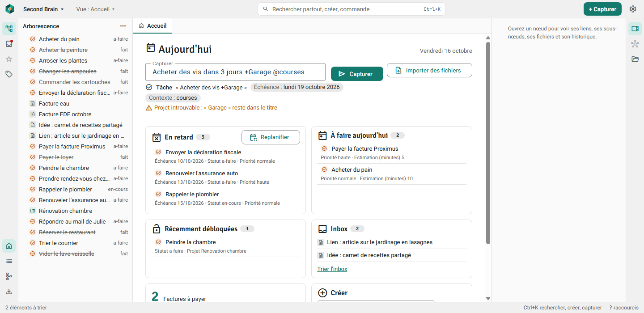Click 2 éléments à trier in status bar
The height and width of the screenshot is (313, 644).
(x=26, y=308)
